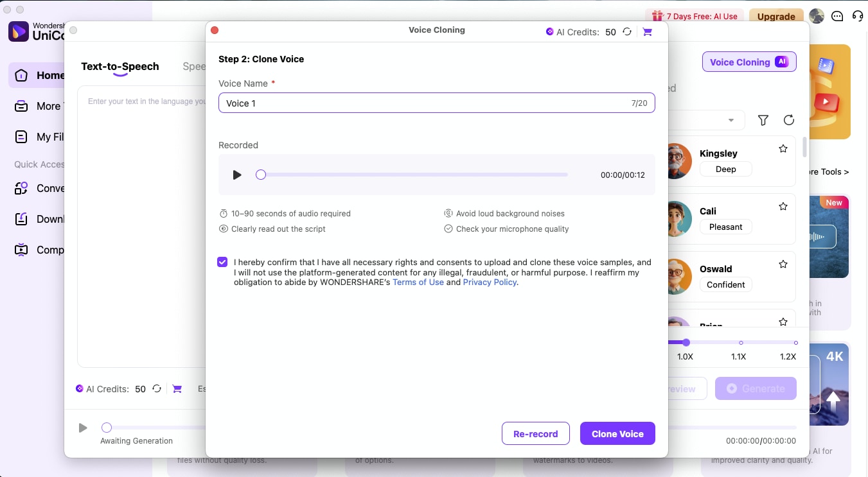Open the credits shopping cart in dialog
Image resolution: width=868 pixels, height=477 pixels.
[x=647, y=32]
